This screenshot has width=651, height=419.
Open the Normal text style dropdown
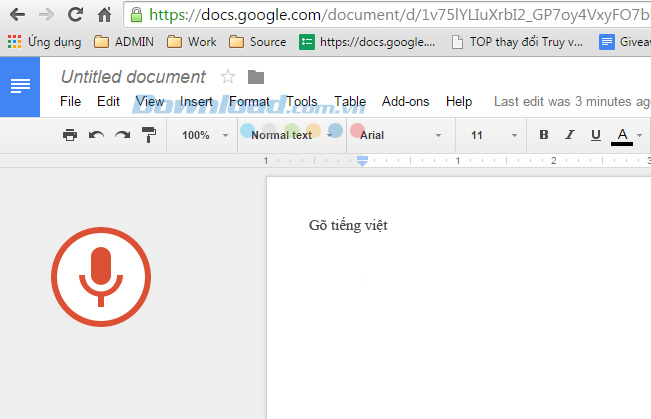tap(291, 135)
